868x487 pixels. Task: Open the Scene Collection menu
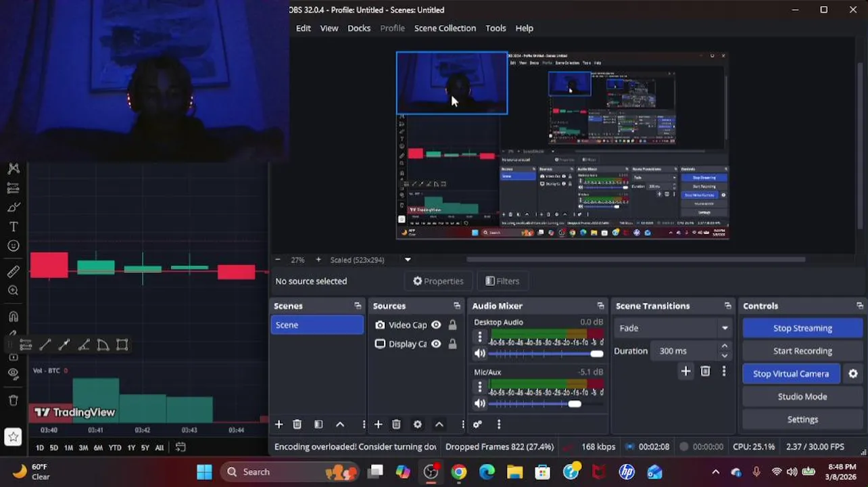(x=445, y=28)
